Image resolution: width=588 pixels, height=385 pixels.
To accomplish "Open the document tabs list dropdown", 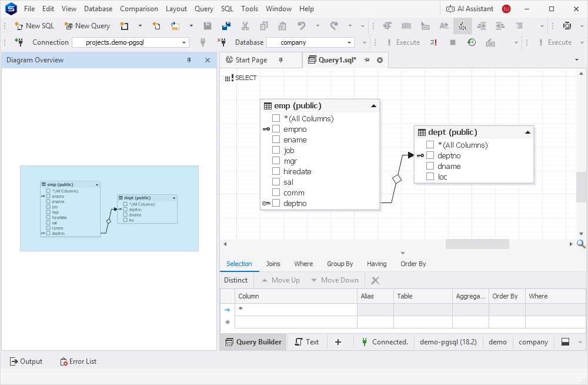I will pyautogui.click(x=577, y=60).
